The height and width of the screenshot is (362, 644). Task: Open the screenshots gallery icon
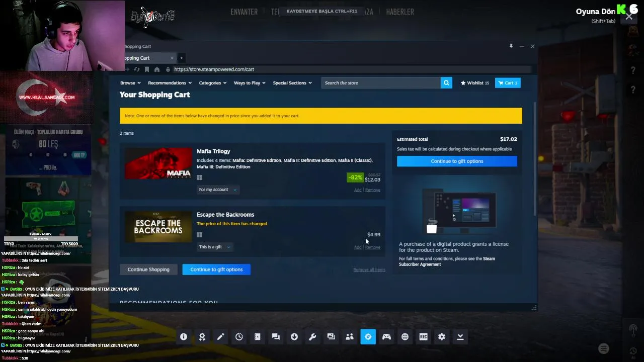click(331, 337)
